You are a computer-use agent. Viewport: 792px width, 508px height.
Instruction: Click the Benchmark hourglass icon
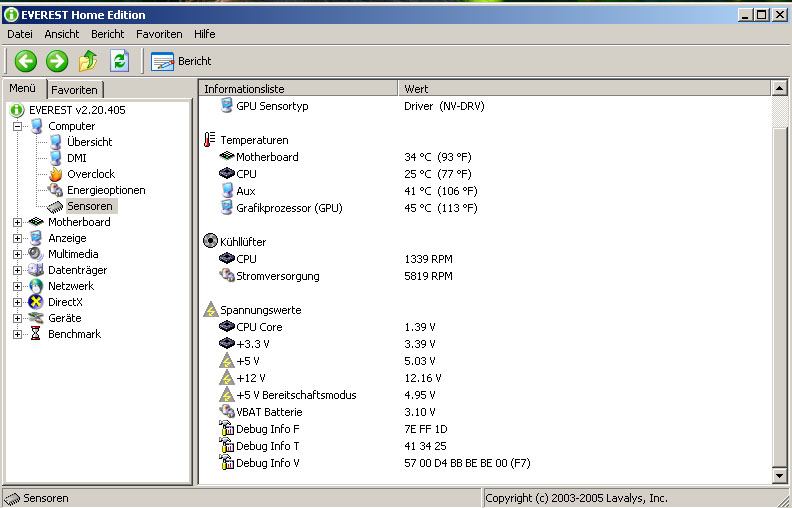(x=35, y=334)
